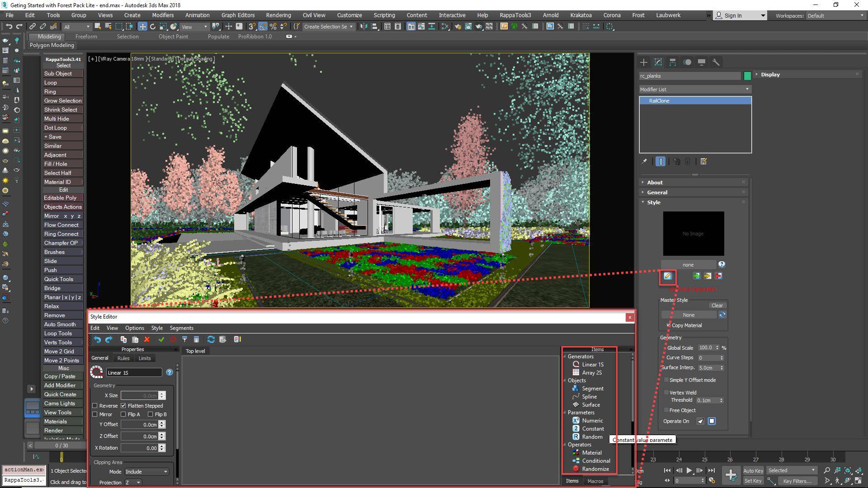Toggle the Free Object checkbox
The width and height of the screenshot is (868, 488).
point(667,410)
